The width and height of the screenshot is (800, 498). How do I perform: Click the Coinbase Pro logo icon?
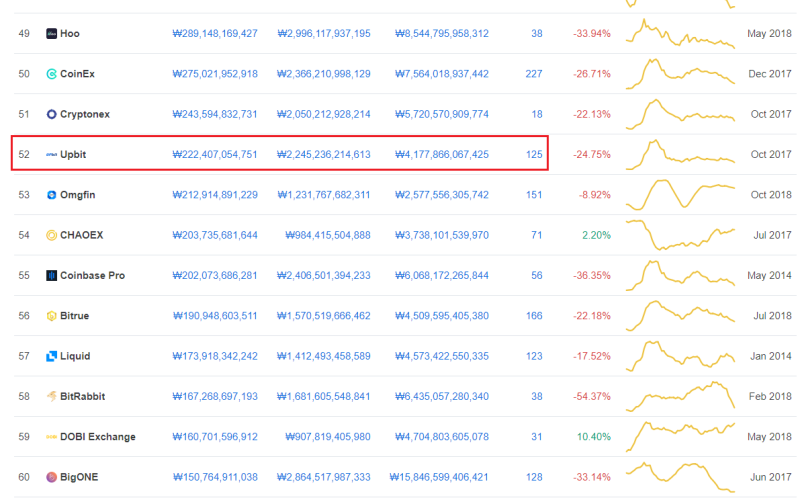(52, 276)
